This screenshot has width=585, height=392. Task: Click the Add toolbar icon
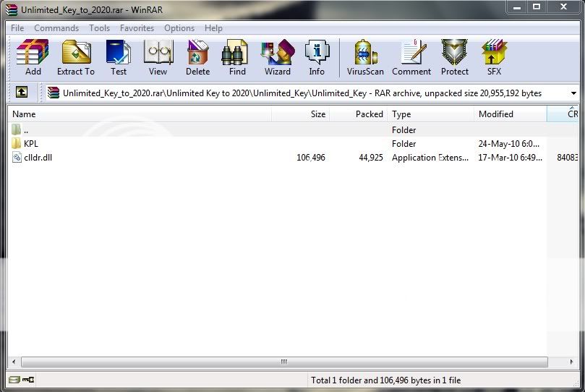(33, 57)
